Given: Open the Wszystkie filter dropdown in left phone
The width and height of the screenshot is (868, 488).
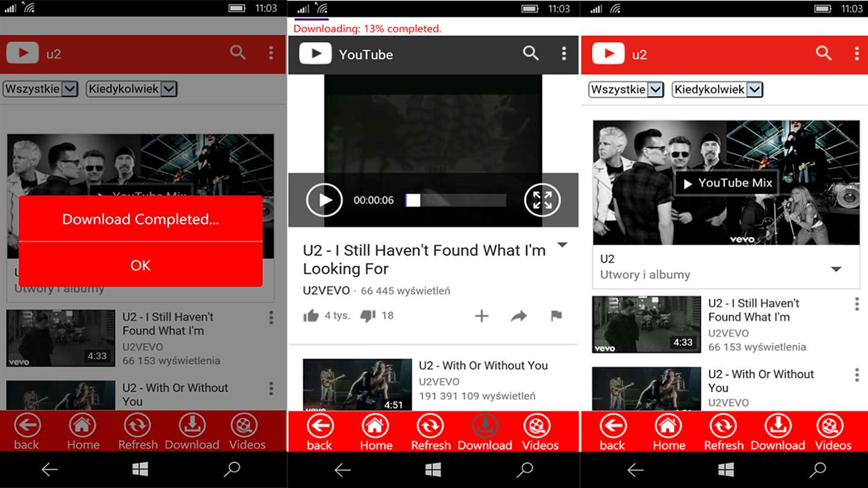Looking at the screenshot, I should [41, 89].
